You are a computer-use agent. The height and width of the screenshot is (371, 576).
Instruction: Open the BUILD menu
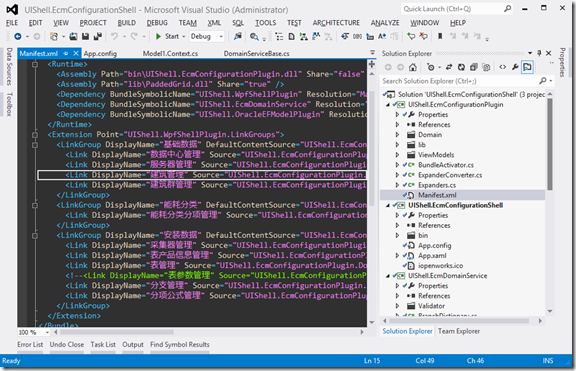click(x=126, y=23)
